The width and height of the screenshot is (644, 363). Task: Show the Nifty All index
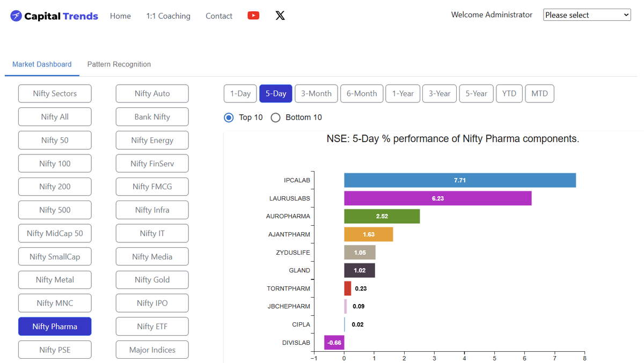coord(55,117)
